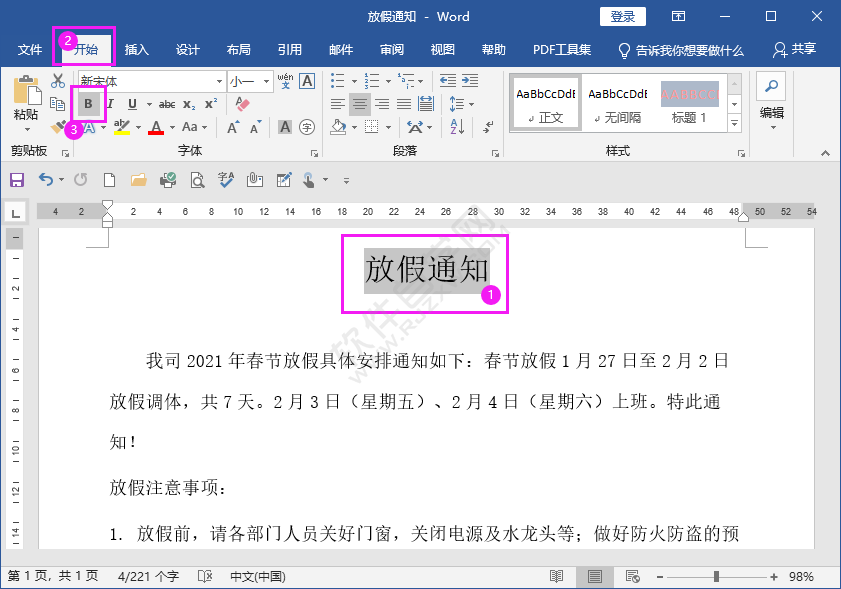The width and height of the screenshot is (841, 589).
Task: Sort the selected text
Action: (x=455, y=127)
